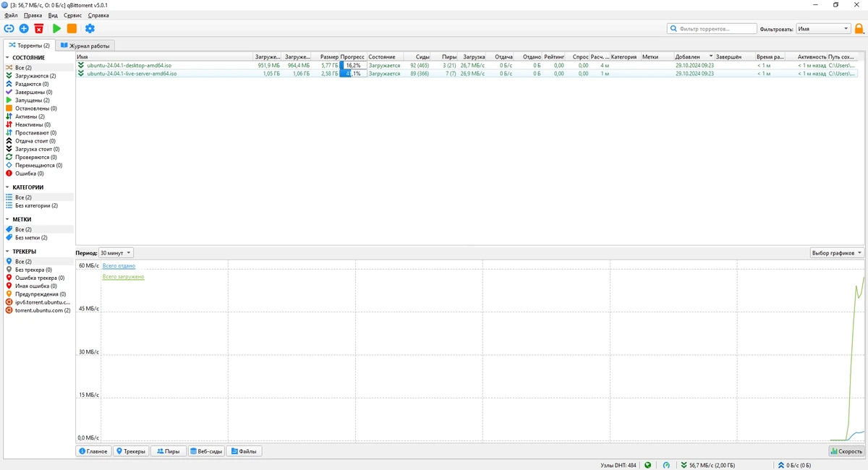This screenshot has width=868, height=470.
Task: Filter by Раздаются (0) status
Action: [x=32, y=84]
